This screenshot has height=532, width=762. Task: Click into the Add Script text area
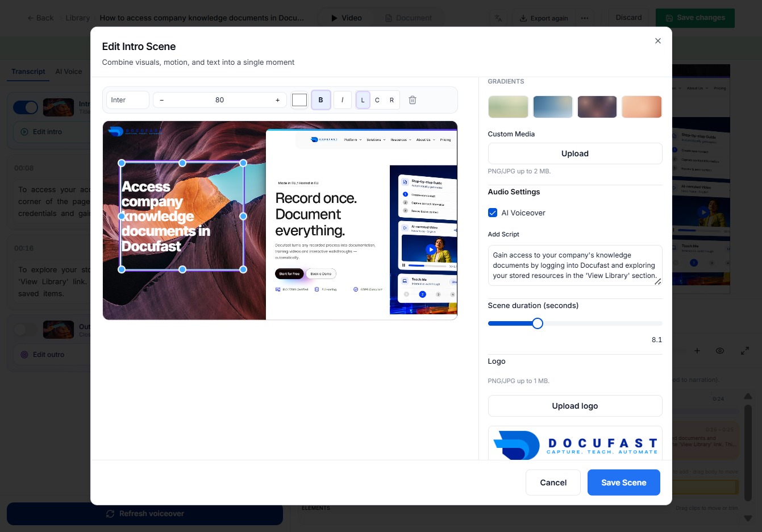pyautogui.click(x=575, y=265)
